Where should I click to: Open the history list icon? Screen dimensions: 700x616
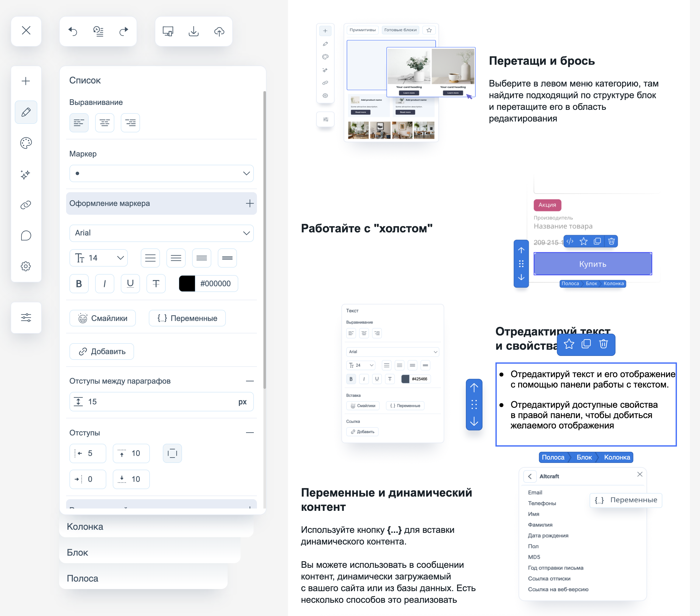pos(98,31)
